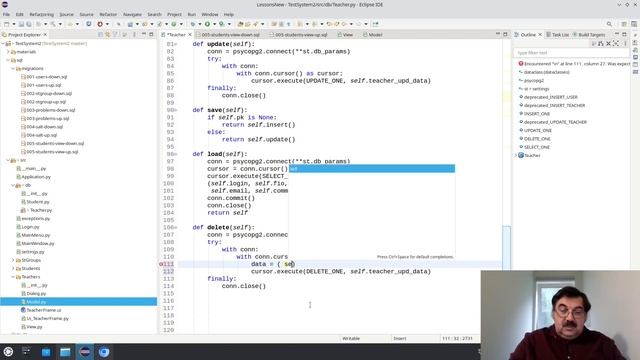Expand the materials folder
This screenshot has width=640, height=360.
(8, 52)
